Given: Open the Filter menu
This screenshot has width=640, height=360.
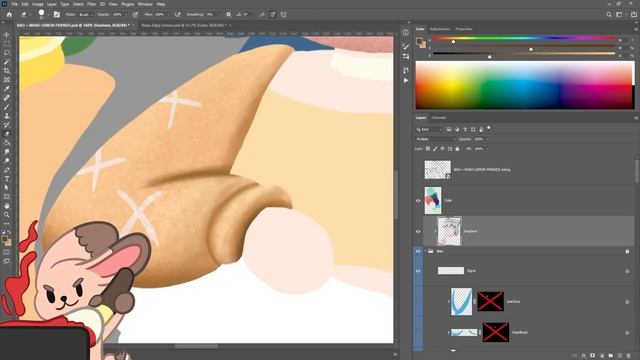Looking at the screenshot, I should (91, 4).
